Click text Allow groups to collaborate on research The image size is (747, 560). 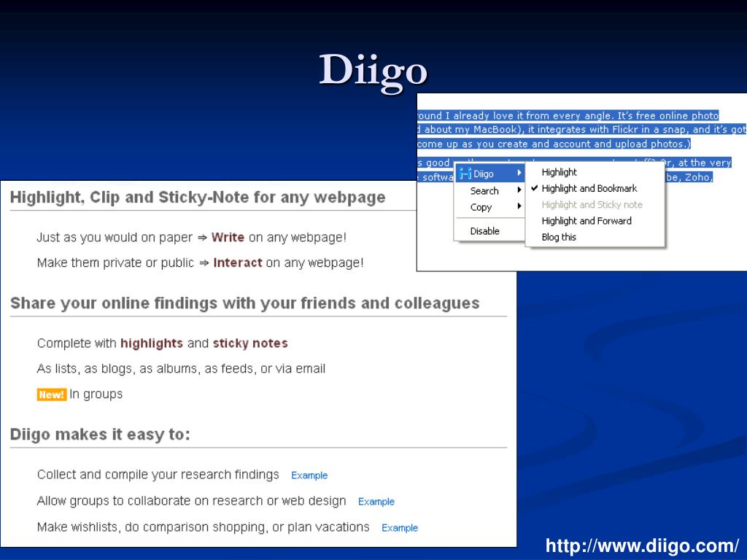point(192,501)
